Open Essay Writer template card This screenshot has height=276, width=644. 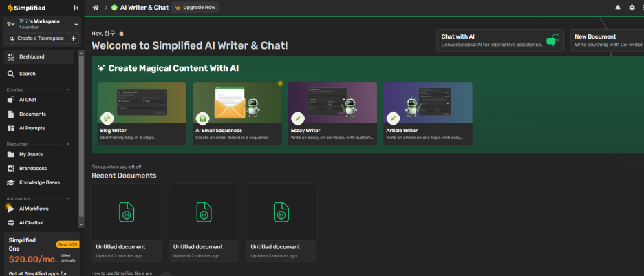pyautogui.click(x=332, y=114)
